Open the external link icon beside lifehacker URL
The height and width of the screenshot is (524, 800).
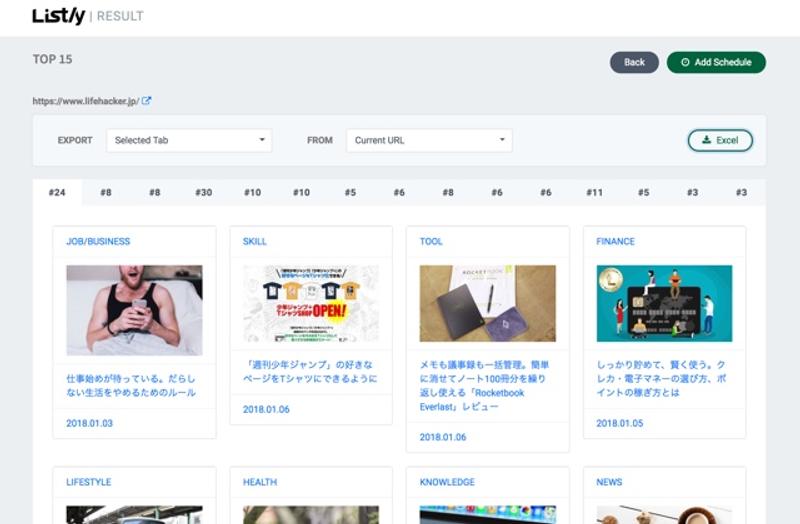coord(147,101)
